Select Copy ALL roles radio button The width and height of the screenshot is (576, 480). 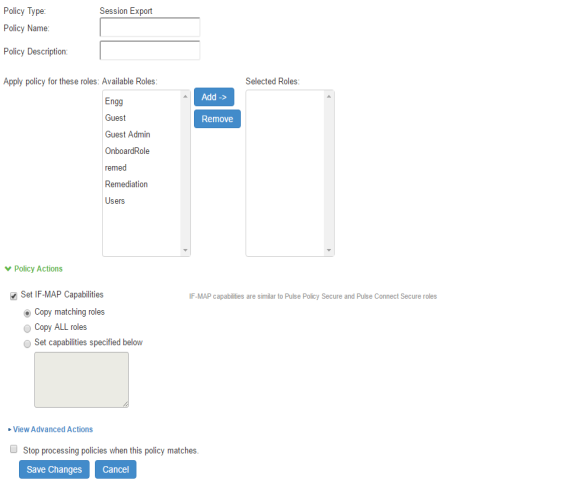[x=27, y=328]
